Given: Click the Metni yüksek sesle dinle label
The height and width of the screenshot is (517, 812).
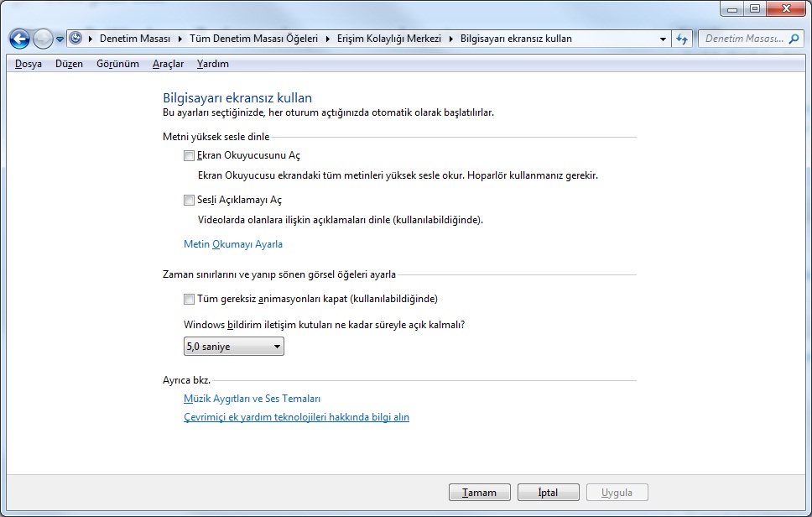Looking at the screenshot, I should 216,137.
